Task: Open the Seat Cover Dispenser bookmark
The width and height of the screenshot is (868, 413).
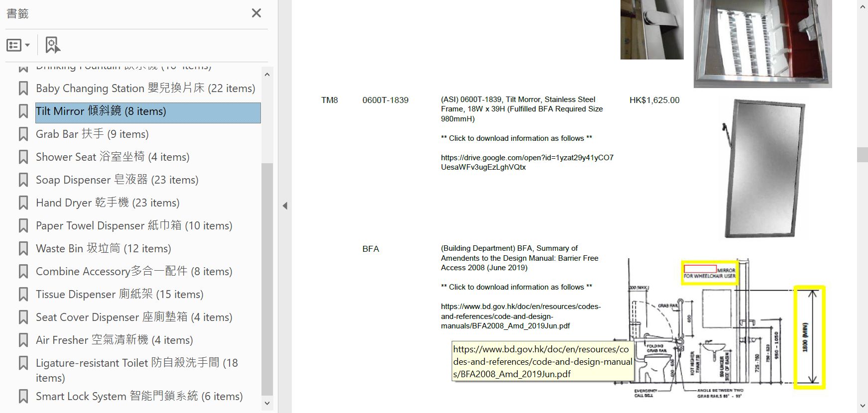Action: pyautogui.click(x=134, y=317)
